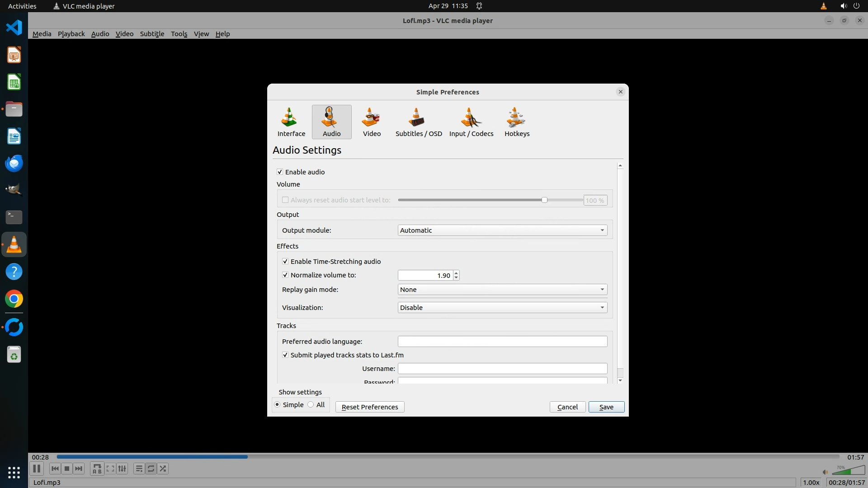The width and height of the screenshot is (868, 488).
Task: Open Subtitles / OSD preferences category
Action: pyautogui.click(x=419, y=122)
